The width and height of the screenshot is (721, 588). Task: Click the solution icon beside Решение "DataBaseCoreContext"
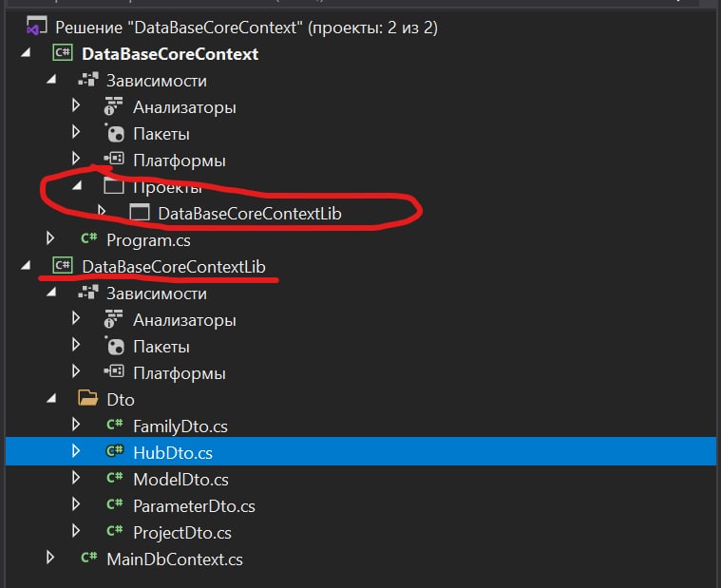pos(36,27)
